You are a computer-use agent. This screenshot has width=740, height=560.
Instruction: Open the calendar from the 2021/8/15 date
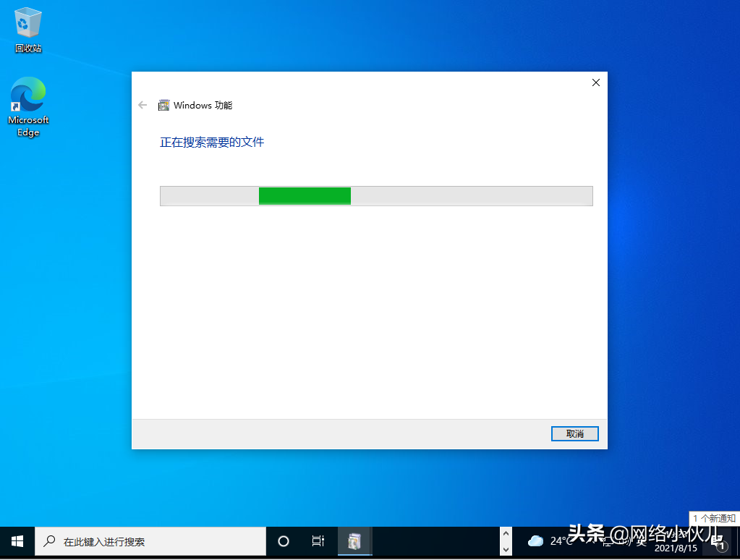[675, 548]
